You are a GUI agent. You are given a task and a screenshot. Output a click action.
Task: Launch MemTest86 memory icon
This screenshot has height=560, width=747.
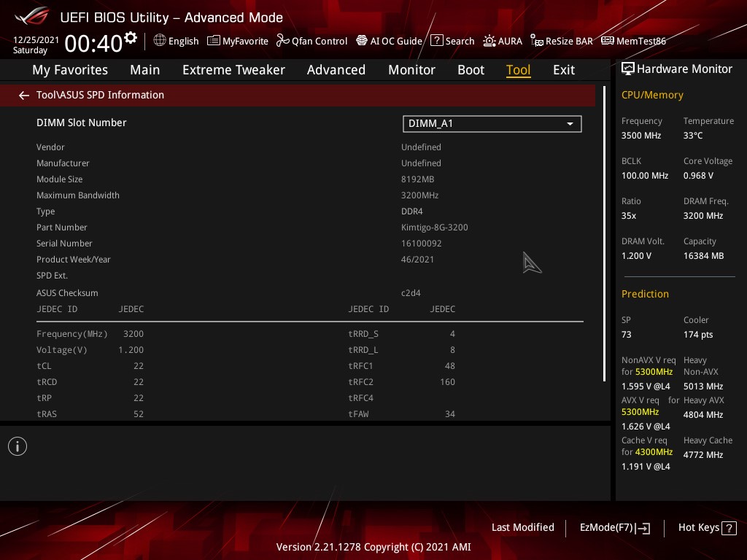point(608,41)
